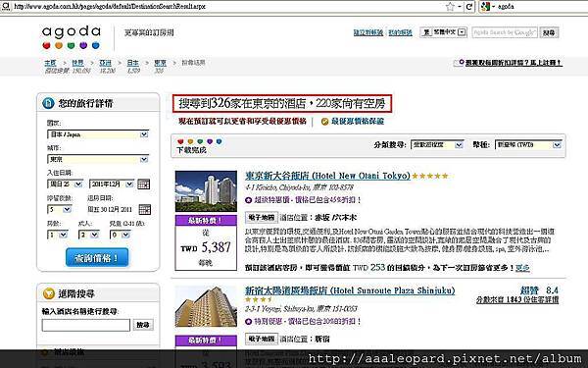This screenshot has width=588, height=368.
Task: Open check-out date calendar icon
Action: (x=145, y=209)
